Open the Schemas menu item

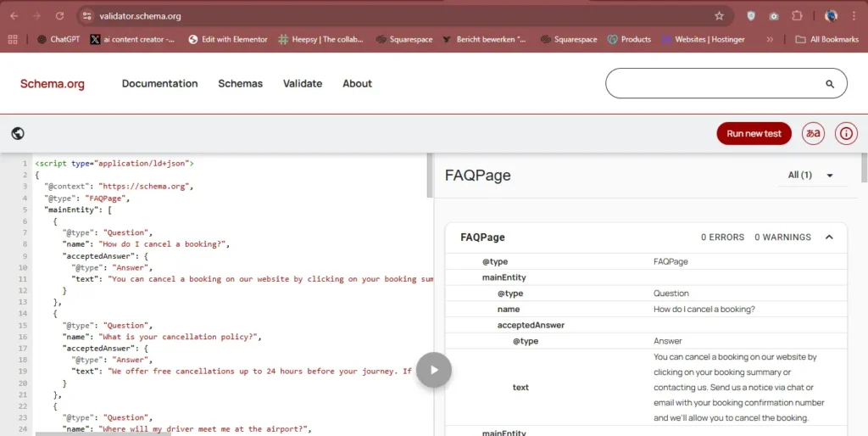pos(240,84)
